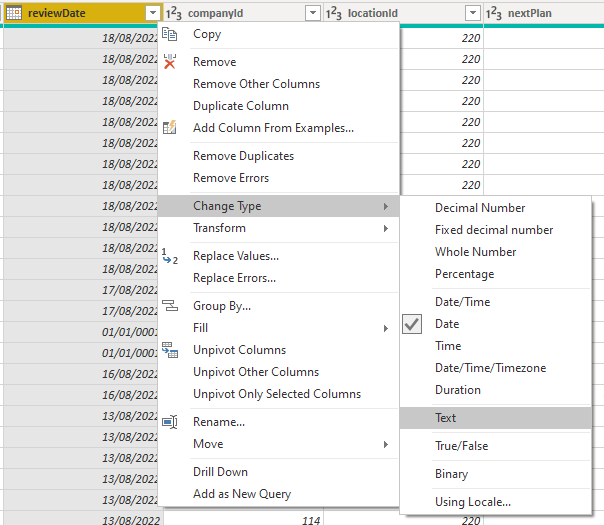Choose Add as New Query
Image resolution: width=604 pixels, height=525 pixels.
click(x=278, y=494)
